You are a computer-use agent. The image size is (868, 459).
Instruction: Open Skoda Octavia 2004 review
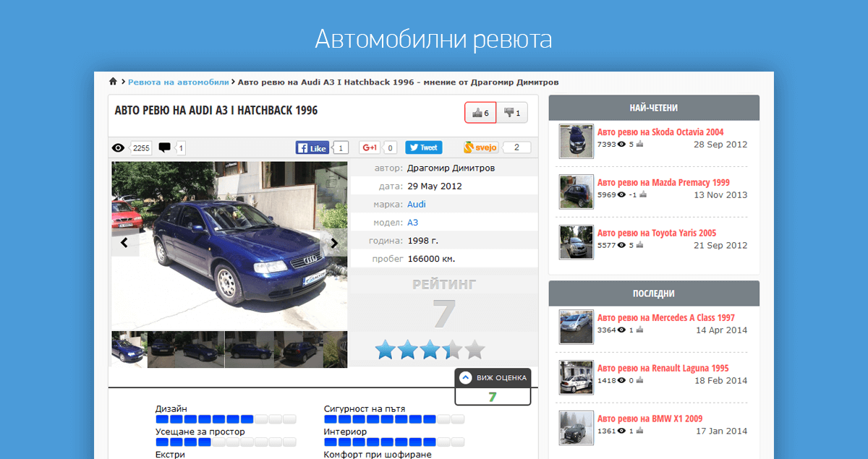[660, 132]
